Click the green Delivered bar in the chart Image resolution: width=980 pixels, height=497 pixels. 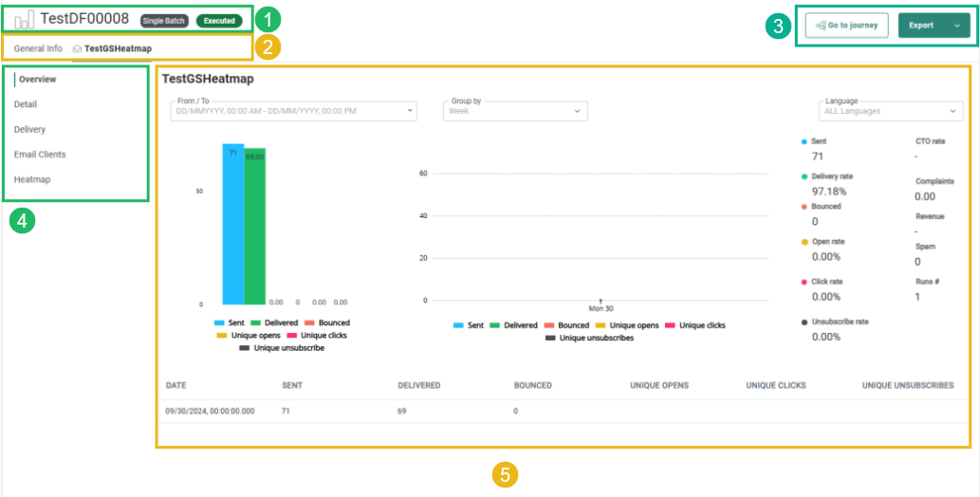point(254,228)
